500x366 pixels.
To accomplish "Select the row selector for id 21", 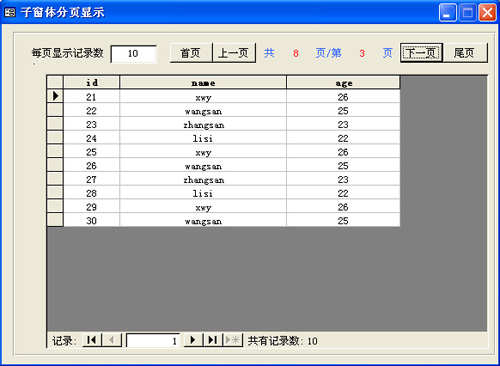I will pyautogui.click(x=55, y=96).
